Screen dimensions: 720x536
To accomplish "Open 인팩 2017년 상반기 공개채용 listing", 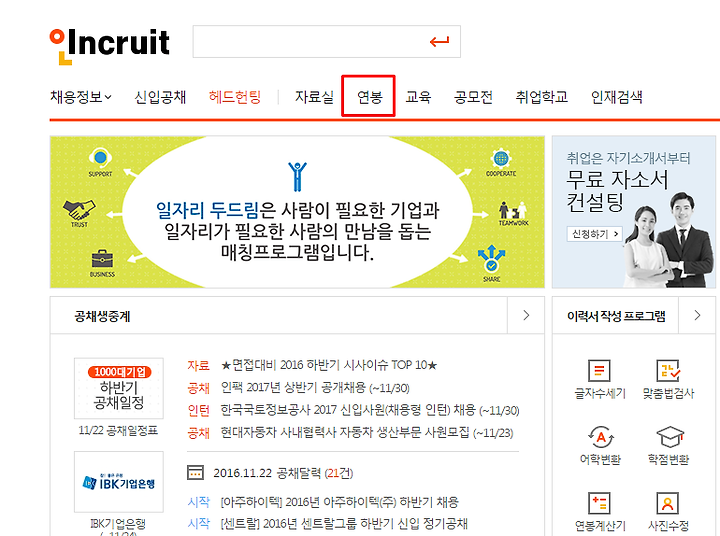I will point(315,388).
